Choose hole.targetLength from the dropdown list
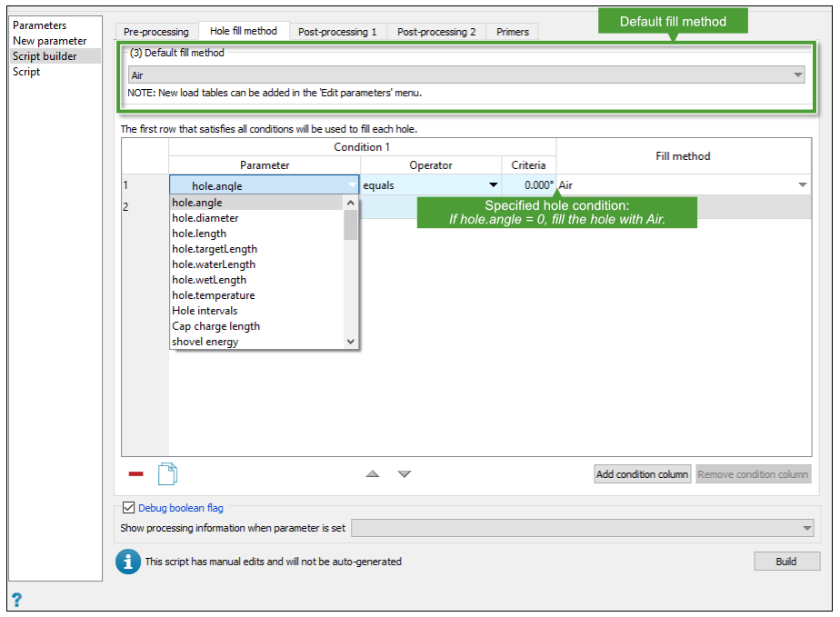840x617 pixels. 256,249
